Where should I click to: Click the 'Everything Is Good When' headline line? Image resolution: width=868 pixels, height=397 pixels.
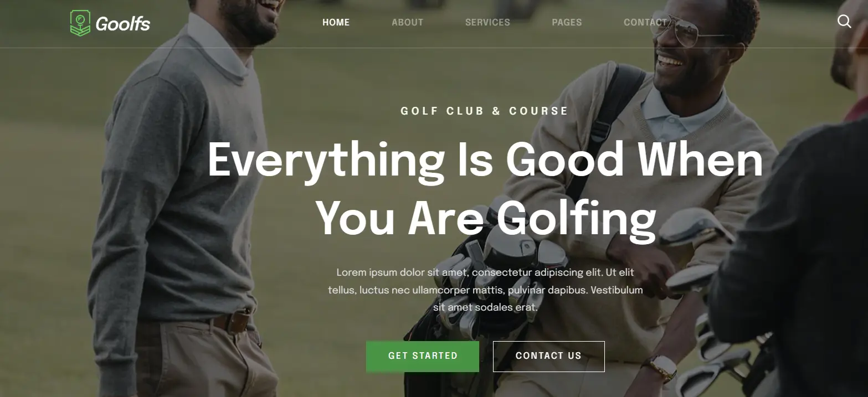pyautogui.click(x=485, y=160)
